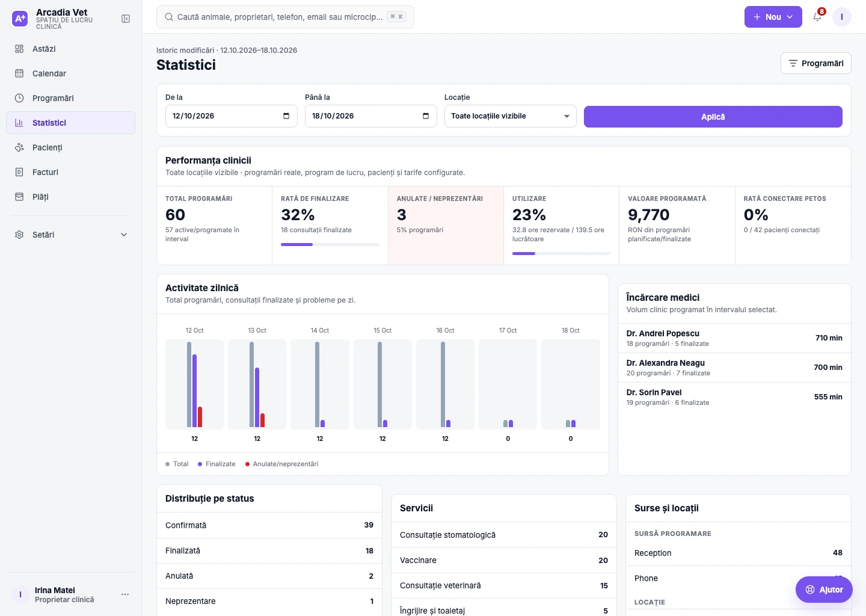Screen dimensions: 866x616
Task: Open Ajutor help button
Action: pyautogui.click(x=824, y=590)
